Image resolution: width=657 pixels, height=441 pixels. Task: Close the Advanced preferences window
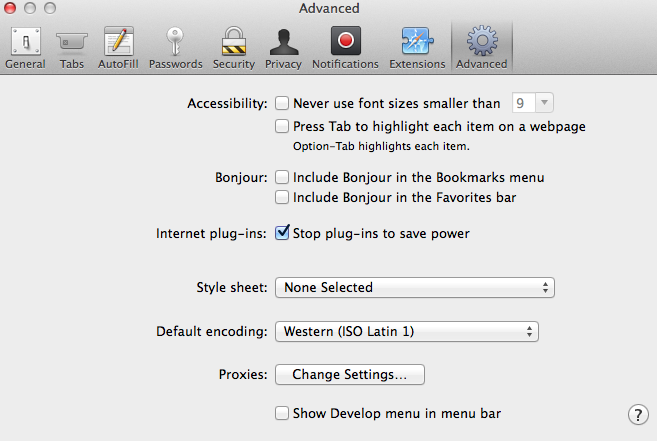point(10,8)
